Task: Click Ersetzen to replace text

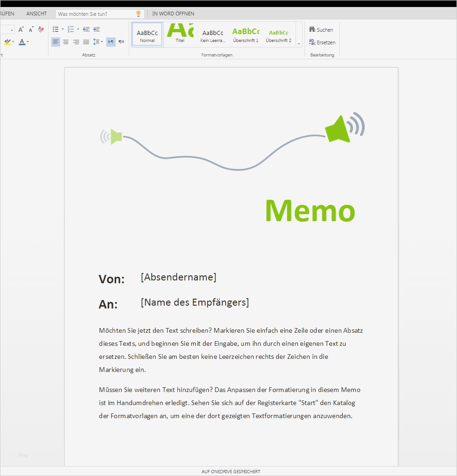Action: [x=322, y=42]
